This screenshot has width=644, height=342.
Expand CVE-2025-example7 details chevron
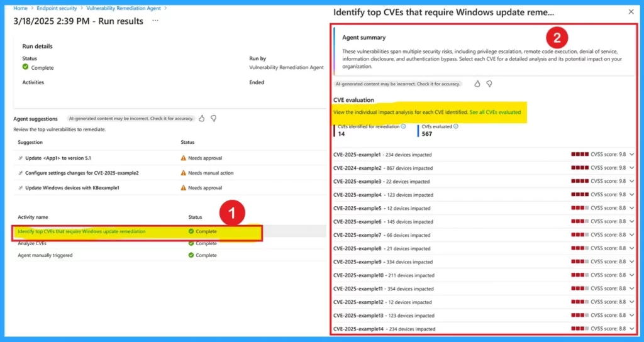pos(631,235)
